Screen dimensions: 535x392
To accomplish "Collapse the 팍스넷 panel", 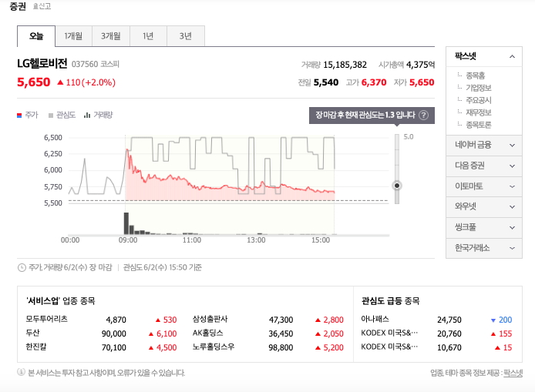I will pos(512,56).
